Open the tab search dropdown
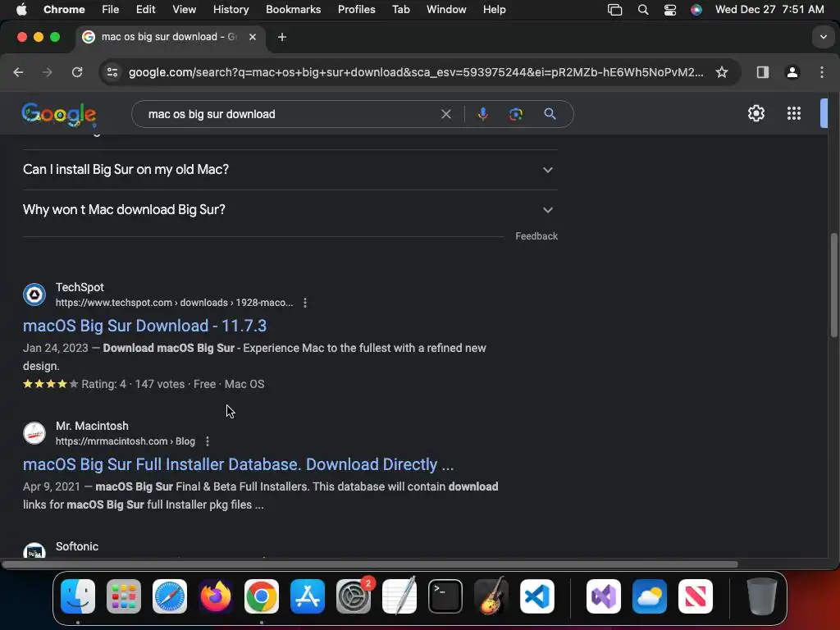This screenshot has width=840, height=630. coord(823,37)
